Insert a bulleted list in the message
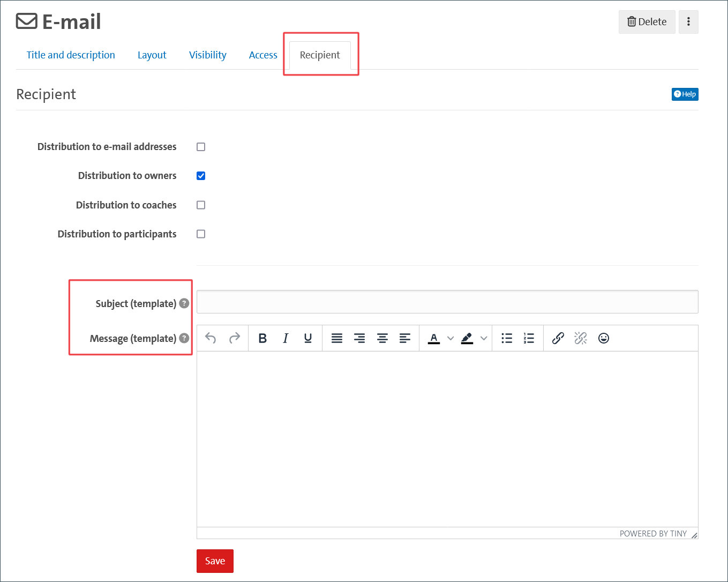 click(506, 338)
